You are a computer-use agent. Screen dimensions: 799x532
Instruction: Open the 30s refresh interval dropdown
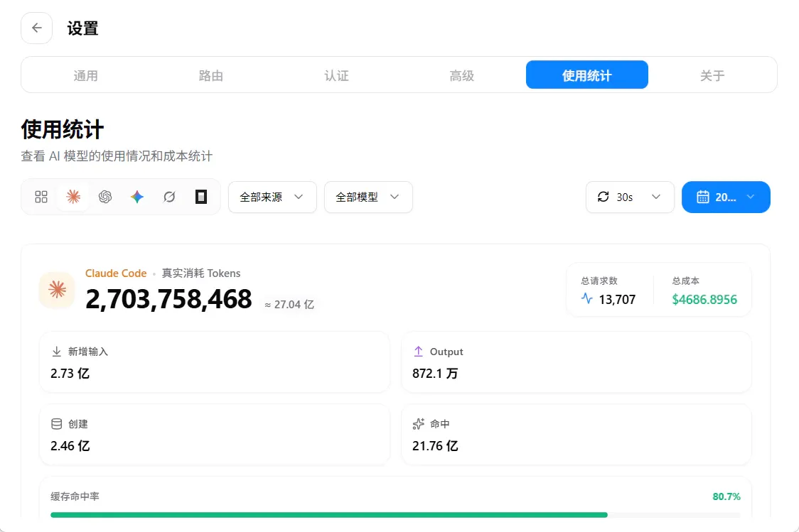[630, 197]
